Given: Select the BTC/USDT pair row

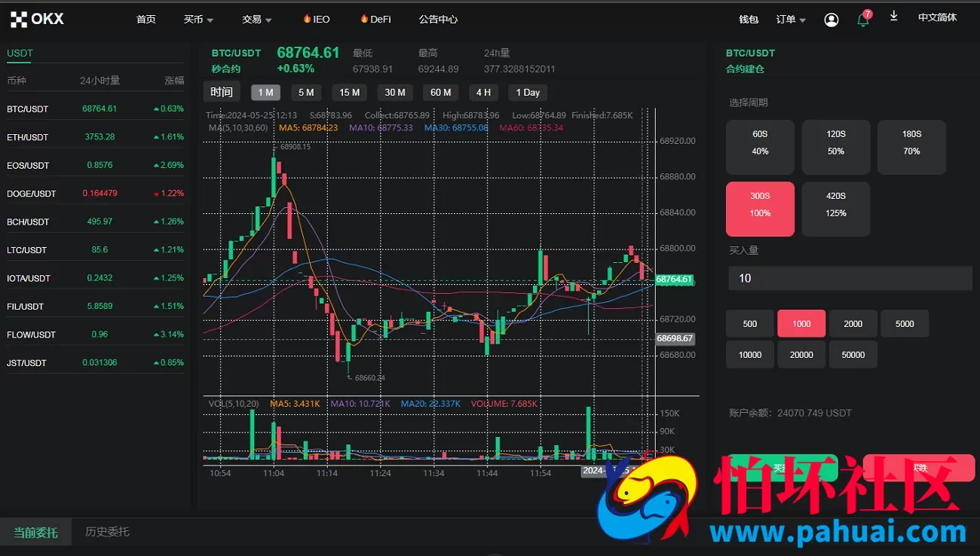Looking at the screenshot, I should click(x=95, y=108).
